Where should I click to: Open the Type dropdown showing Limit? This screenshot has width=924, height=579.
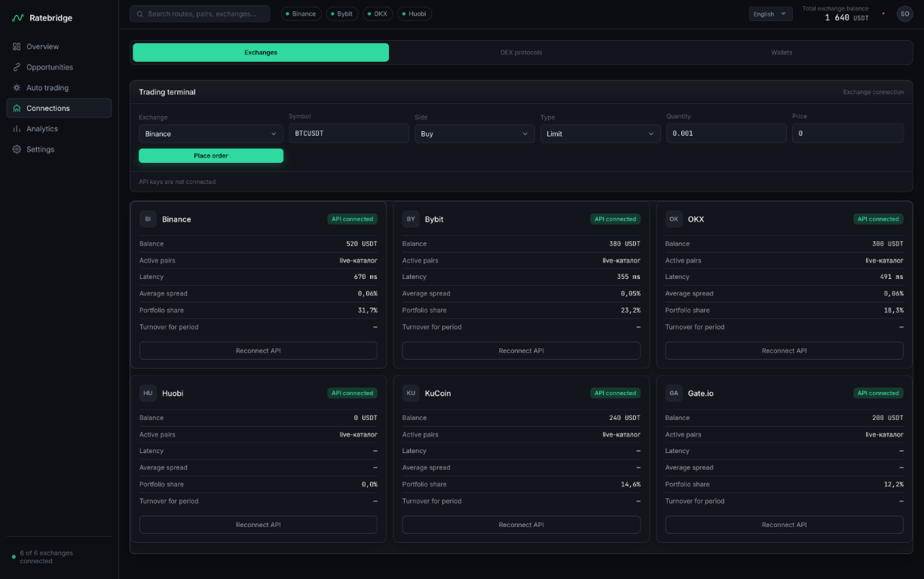coord(600,133)
